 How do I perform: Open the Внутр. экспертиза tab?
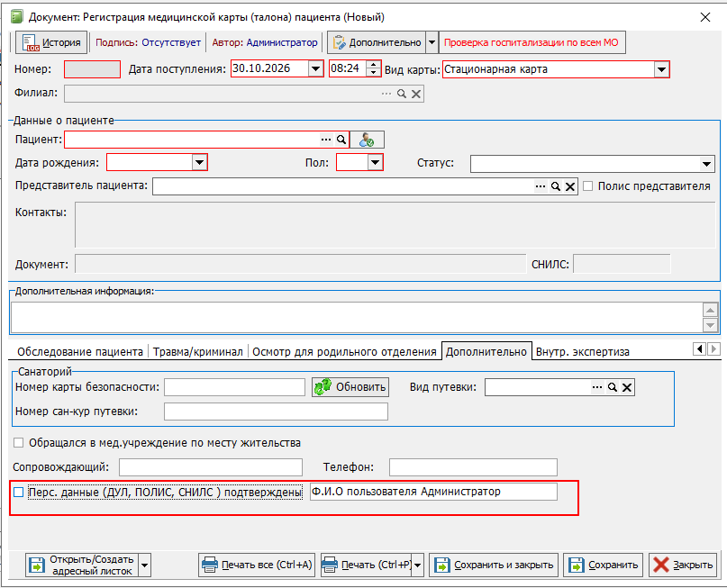583,352
